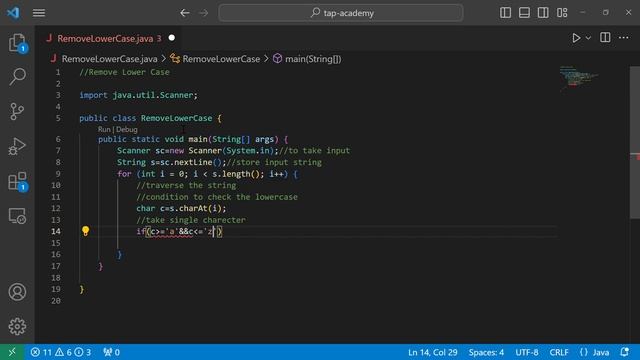
Task: Open the Run button dropdown arrow
Action: pos(588,38)
